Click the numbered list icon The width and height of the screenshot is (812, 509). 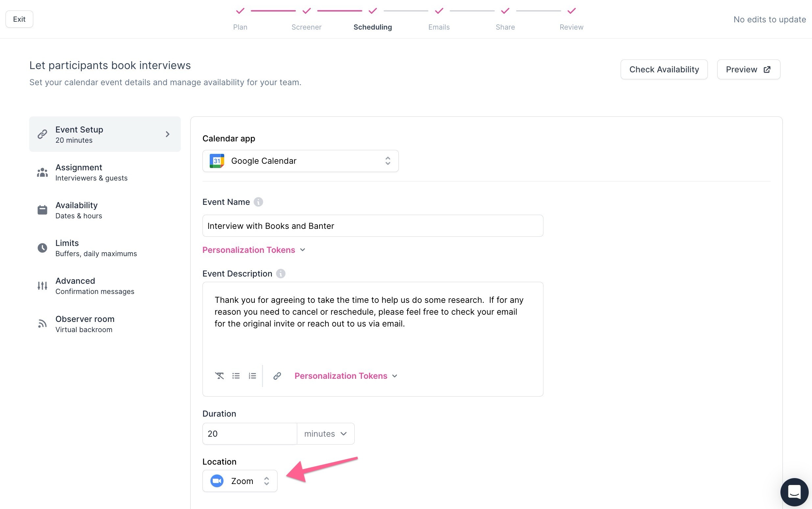click(252, 376)
